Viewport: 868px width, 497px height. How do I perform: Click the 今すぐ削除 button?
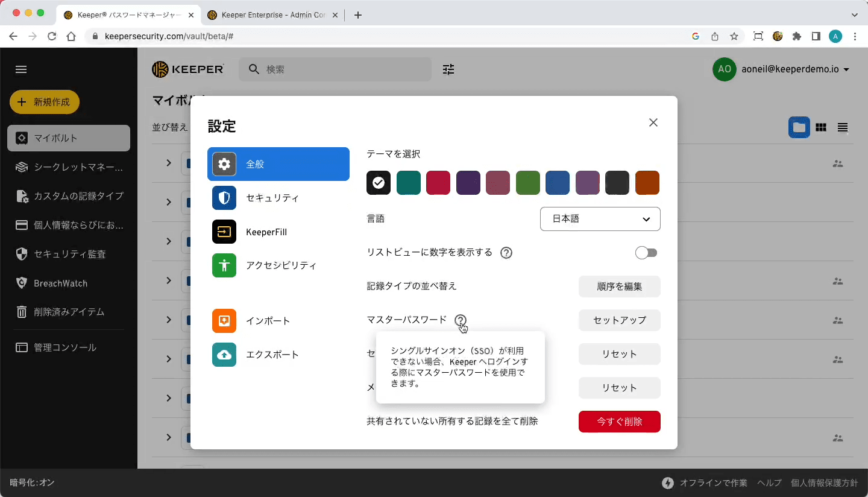point(619,422)
